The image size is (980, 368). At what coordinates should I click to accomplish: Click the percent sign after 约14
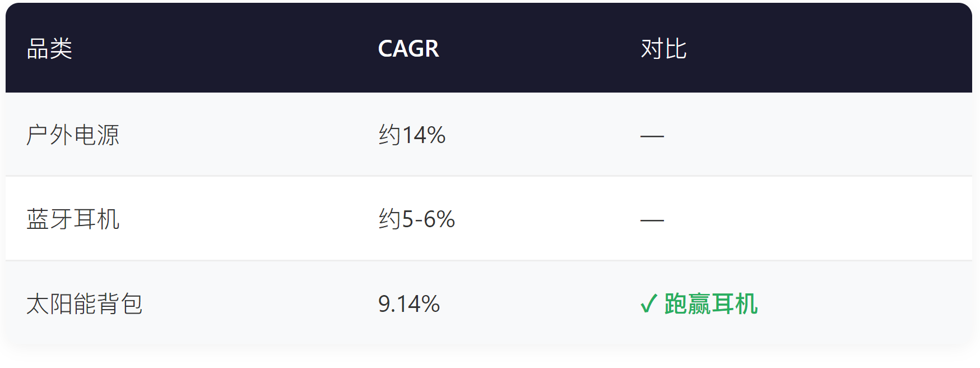pos(436,135)
